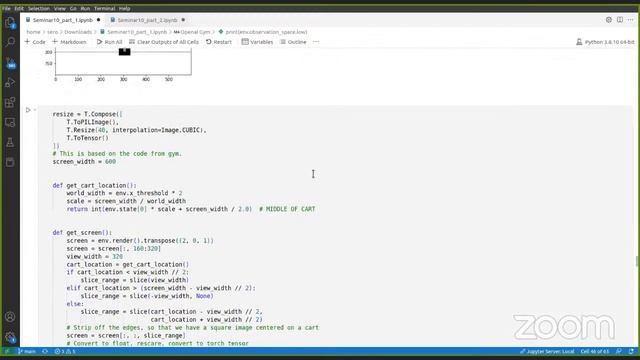640x360 pixels.
Task: Click 'def get_screen():' line
Action: point(82,233)
